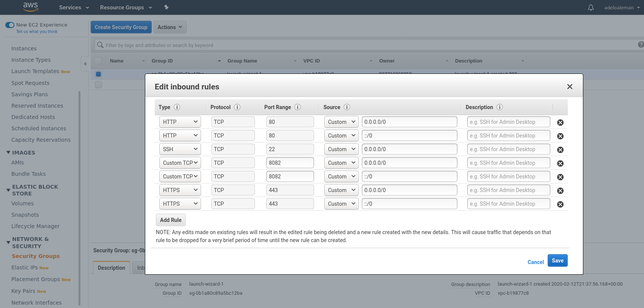Open Source dropdown for the first HTTP rule
The width and height of the screenshot is (644, 308).
341,122
